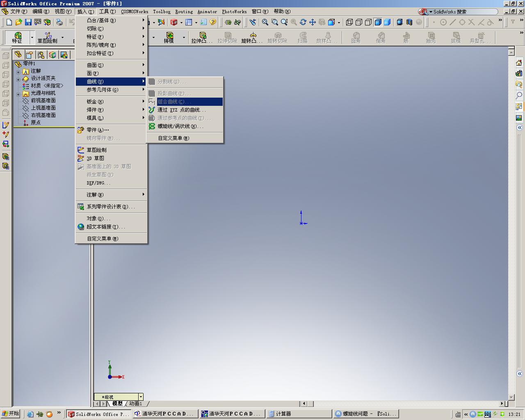Expand the 凸台/基体 submenu
Viewport: 525px width, 420px height.
(x=111, y=20)
